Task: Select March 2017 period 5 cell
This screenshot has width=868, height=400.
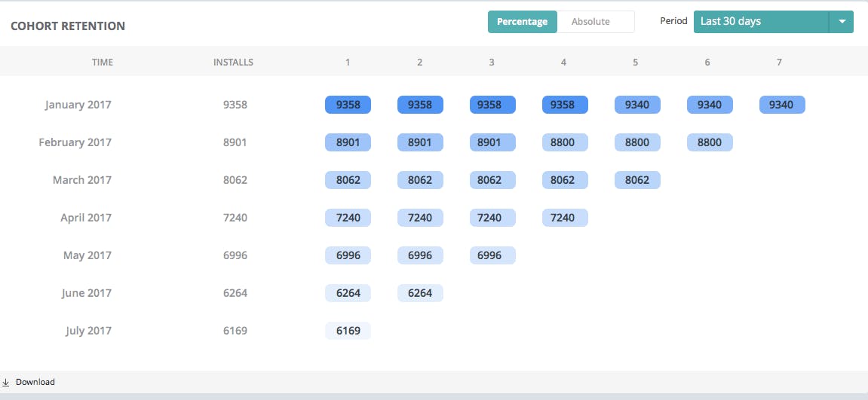Action: coord(637,180)
